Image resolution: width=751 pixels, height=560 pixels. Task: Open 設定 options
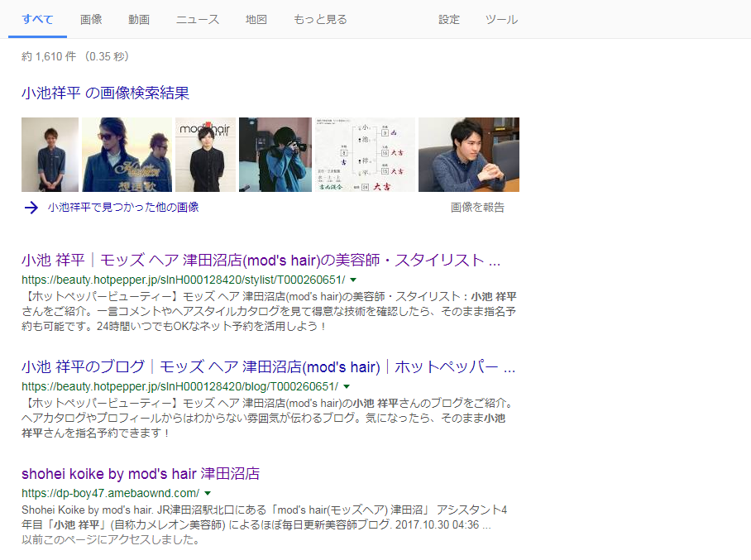449,20
